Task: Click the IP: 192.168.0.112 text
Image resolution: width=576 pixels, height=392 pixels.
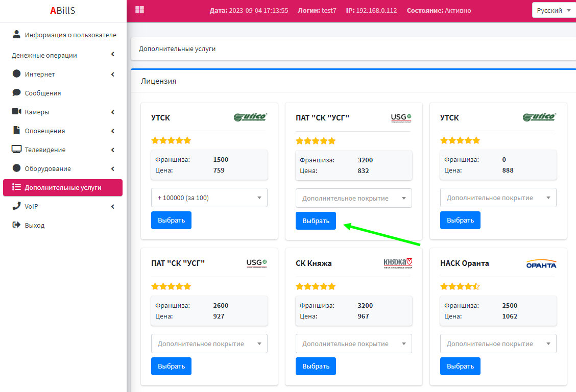Action: [371, 10]
